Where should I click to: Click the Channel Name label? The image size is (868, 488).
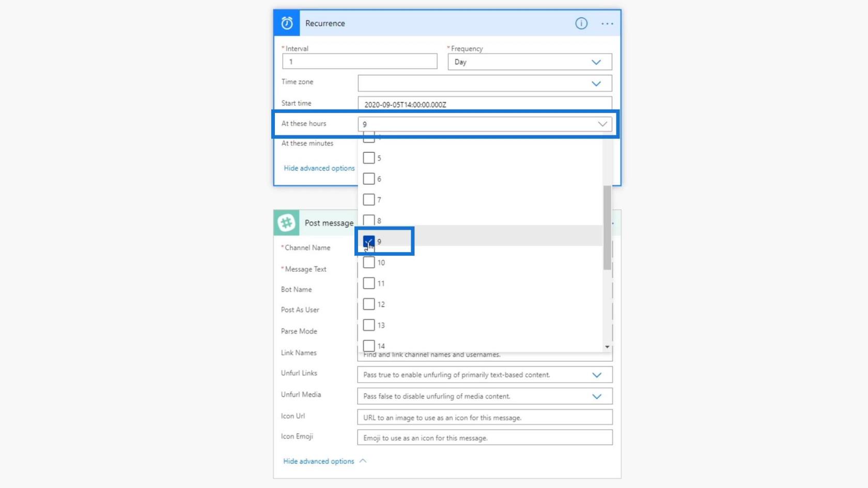[307, 248]
